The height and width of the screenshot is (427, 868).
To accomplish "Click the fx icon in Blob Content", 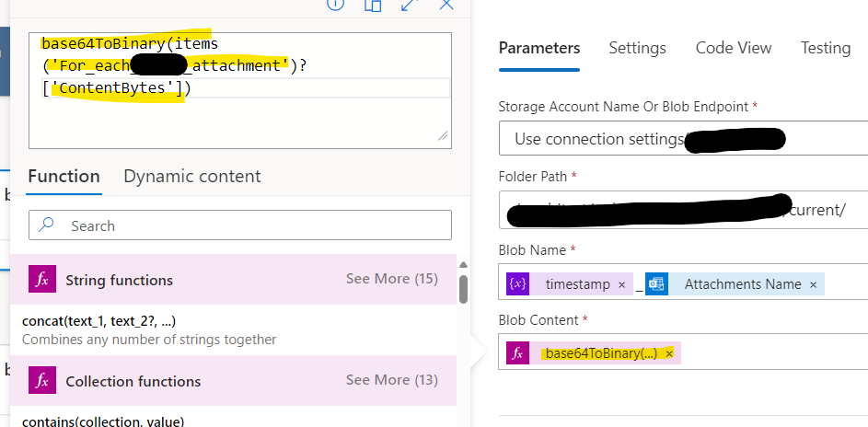I will pos(518,353).
